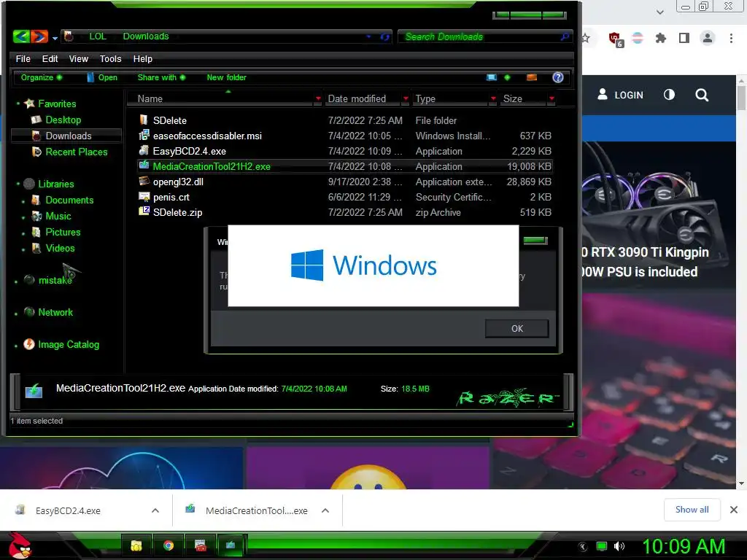Open the EasyBCD2.4.exe download options chevron
This screenshot has width=747, height=560.
click(155, 510)
